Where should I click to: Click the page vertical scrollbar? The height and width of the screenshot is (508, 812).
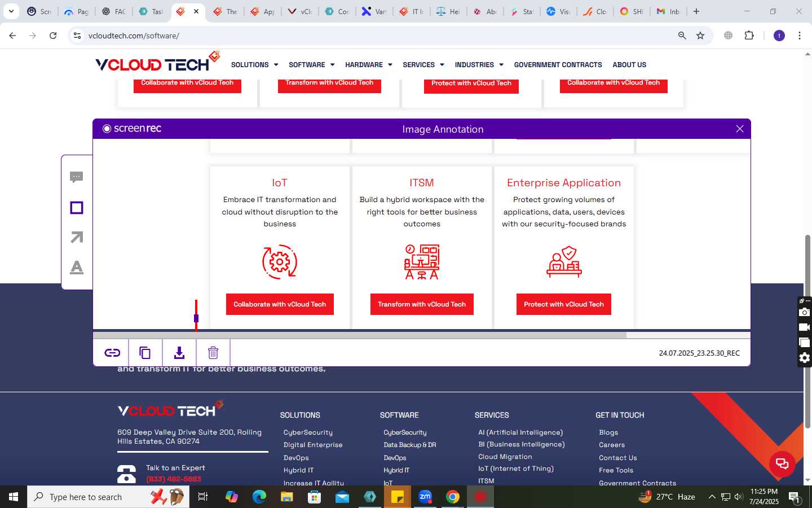coord(807,332)
